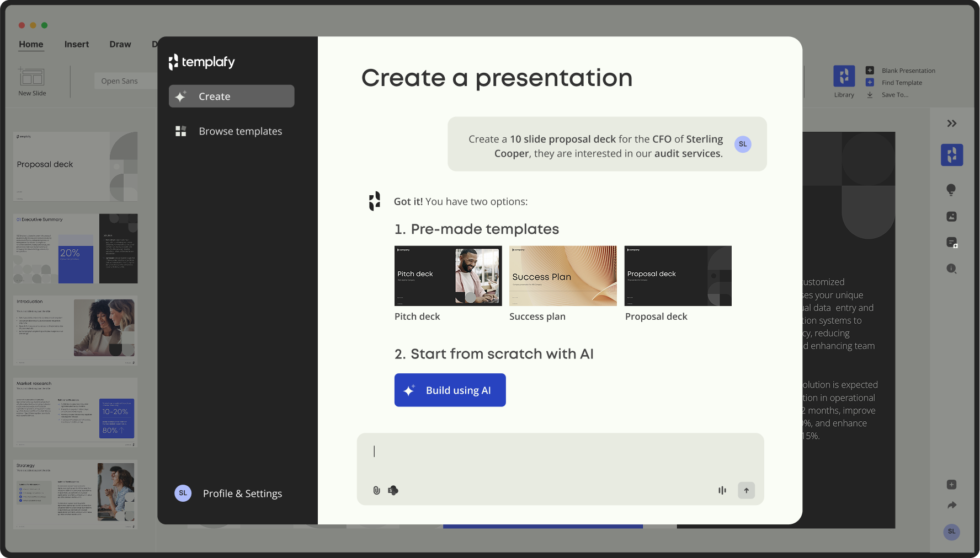Click the SL avatar in right sidebar
Viewport: 980px width, 558px height.
pyautogui.click(x=951, y=532)
